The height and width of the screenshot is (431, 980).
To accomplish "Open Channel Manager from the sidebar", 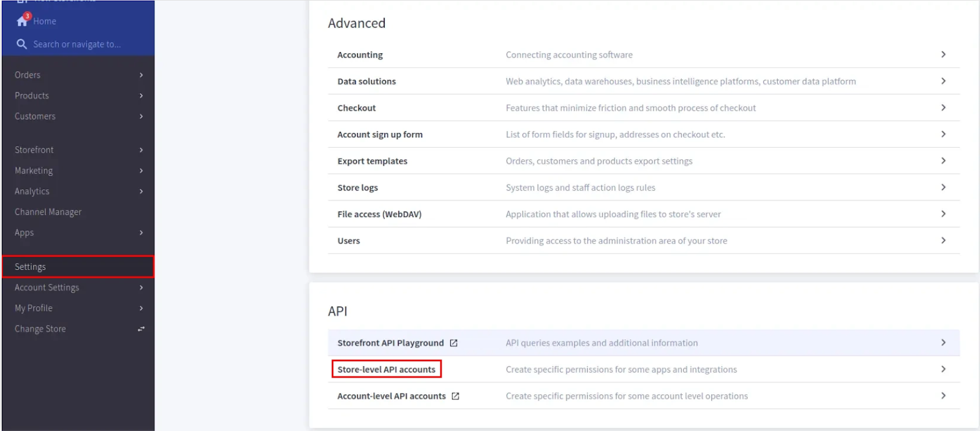I will [x=48, y=212].
